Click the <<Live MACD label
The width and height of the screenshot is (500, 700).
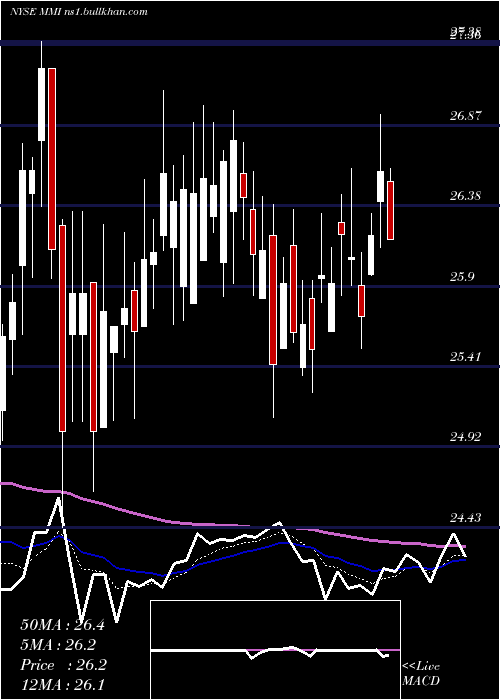[x=421, y=673]
